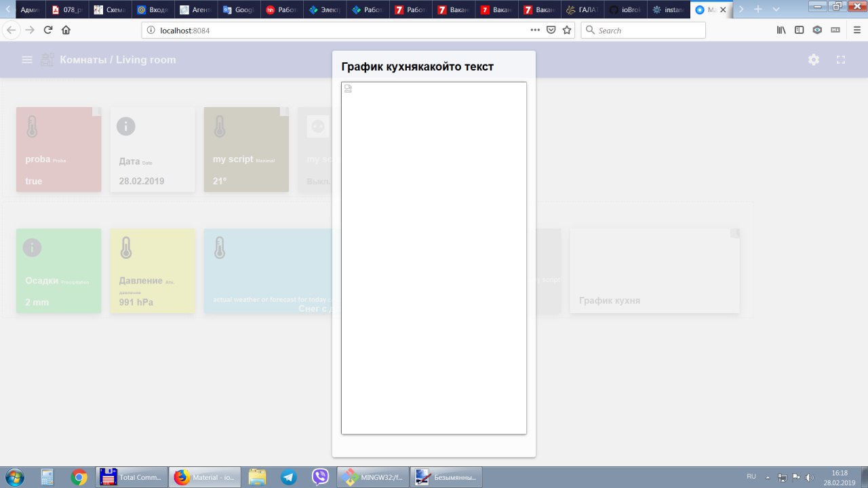Reload the current page
Image resolution: width=868 pixels, height=488 pixels.
[x=48, y=30]
